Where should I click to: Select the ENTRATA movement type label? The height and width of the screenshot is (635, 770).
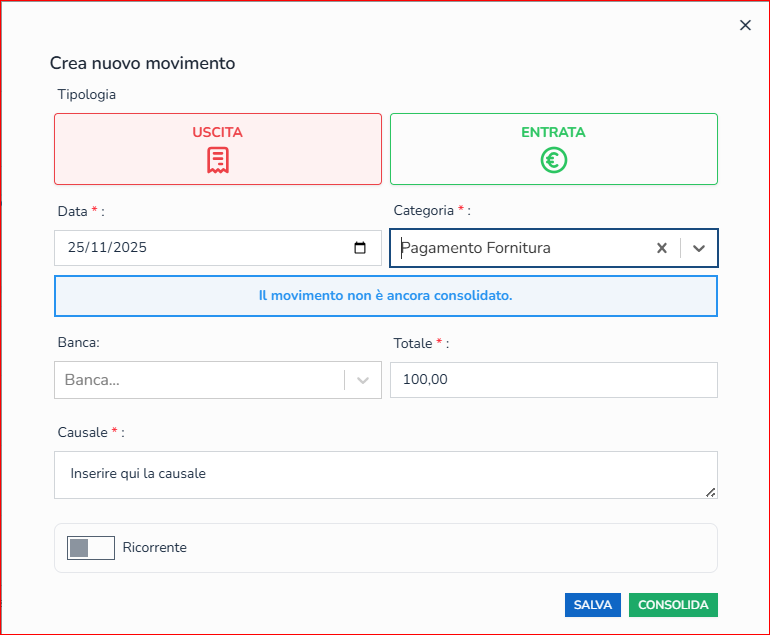(553, 132)
